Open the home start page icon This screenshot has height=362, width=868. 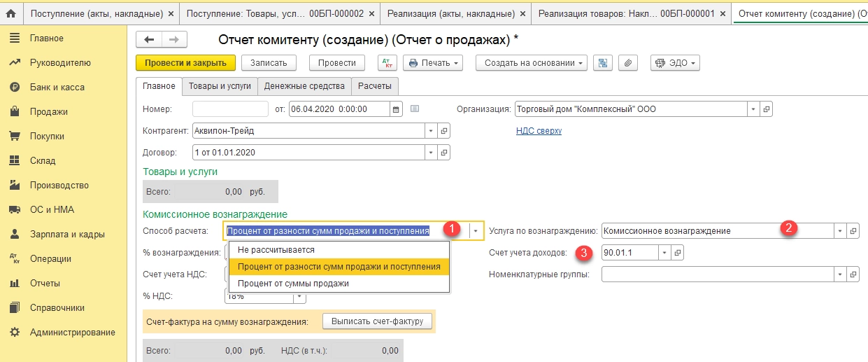pyautogui.click(x=10, y=13)
